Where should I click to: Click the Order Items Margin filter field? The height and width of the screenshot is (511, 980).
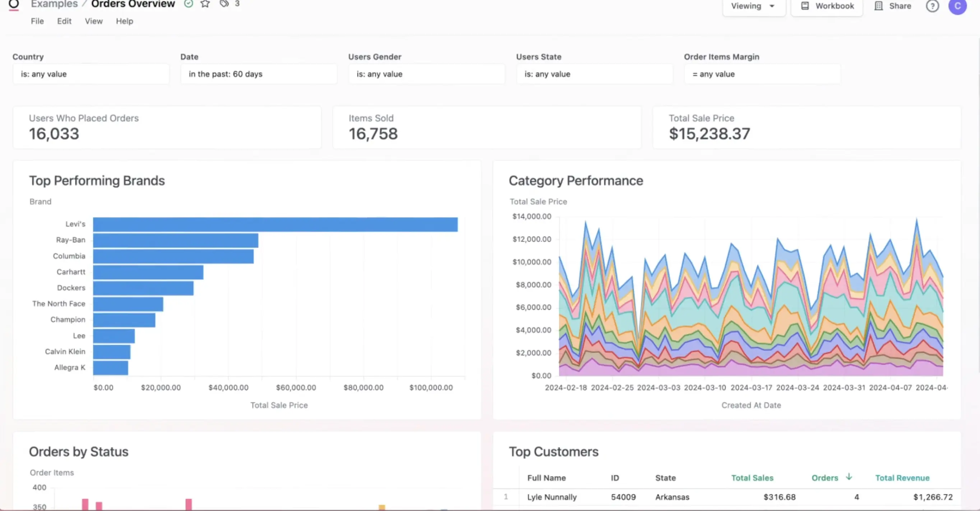pyautogui.click(x=762, y=74)
